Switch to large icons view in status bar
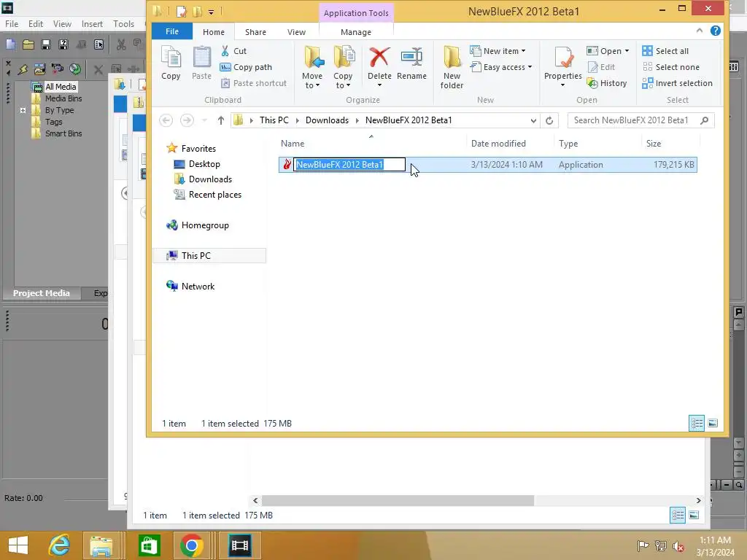The height and width of the screenshot is (560, 747). (x=713, y=424)
